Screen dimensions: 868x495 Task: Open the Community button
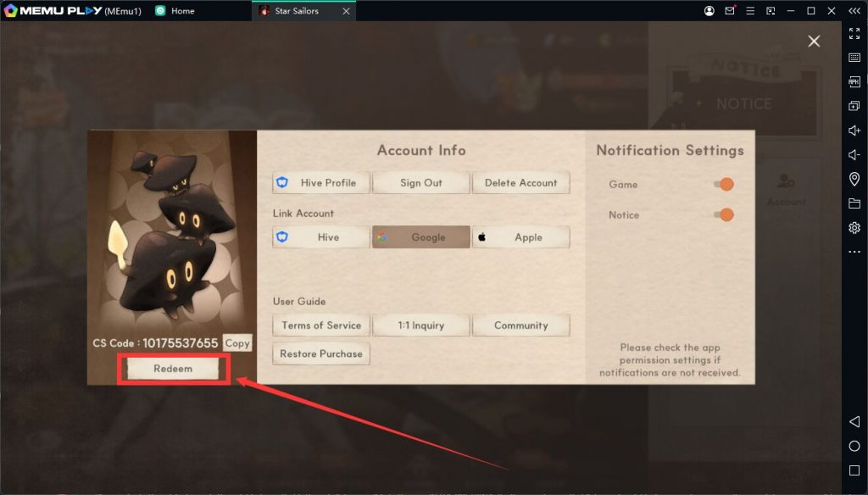click(521, 325)
